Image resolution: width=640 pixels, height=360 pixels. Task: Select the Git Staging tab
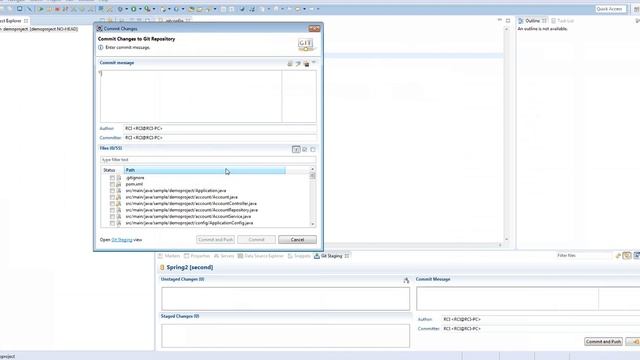[x=331, y=256]
